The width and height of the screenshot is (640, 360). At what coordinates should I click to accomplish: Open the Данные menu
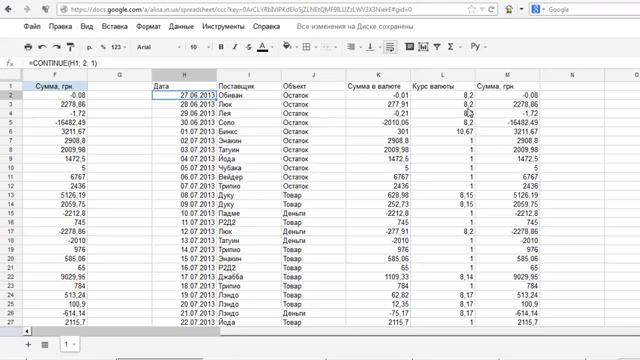pos(181,27)
